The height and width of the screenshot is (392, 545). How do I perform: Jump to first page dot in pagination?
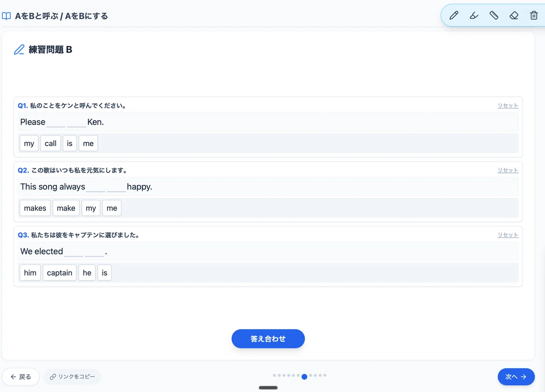[x=274, y=376]
